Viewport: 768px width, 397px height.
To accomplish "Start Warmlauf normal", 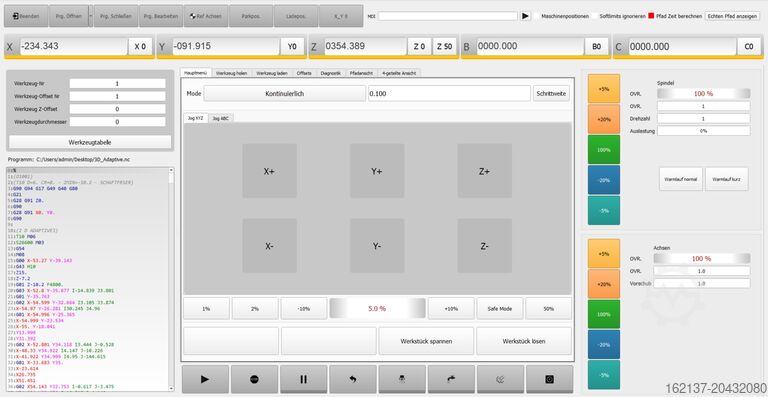I will (x=680, y=179).
